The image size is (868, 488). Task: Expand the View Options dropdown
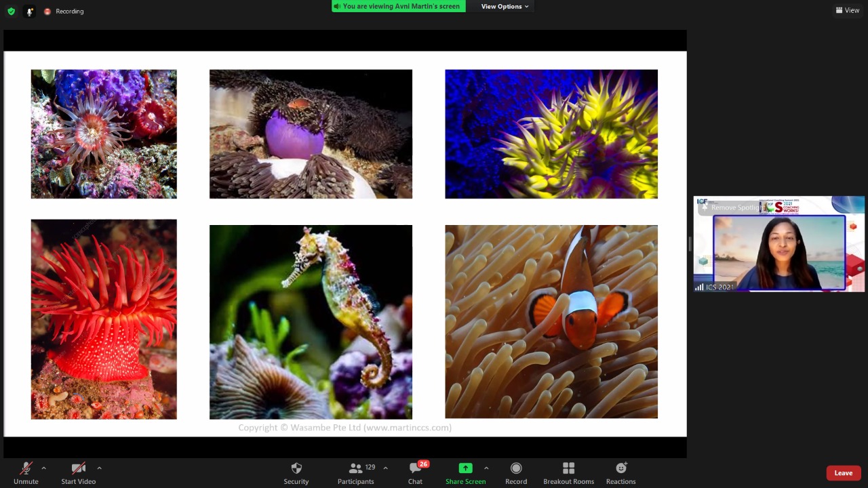(505, 7)
